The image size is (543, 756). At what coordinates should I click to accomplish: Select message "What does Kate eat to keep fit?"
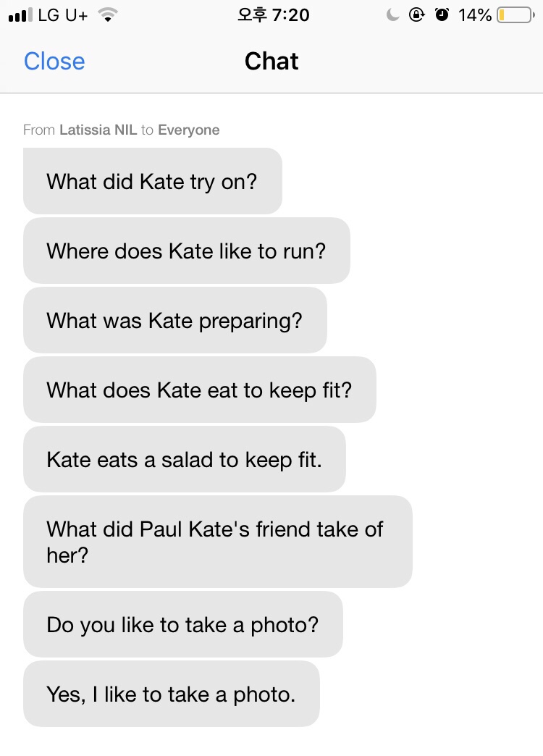click(200, 390)
